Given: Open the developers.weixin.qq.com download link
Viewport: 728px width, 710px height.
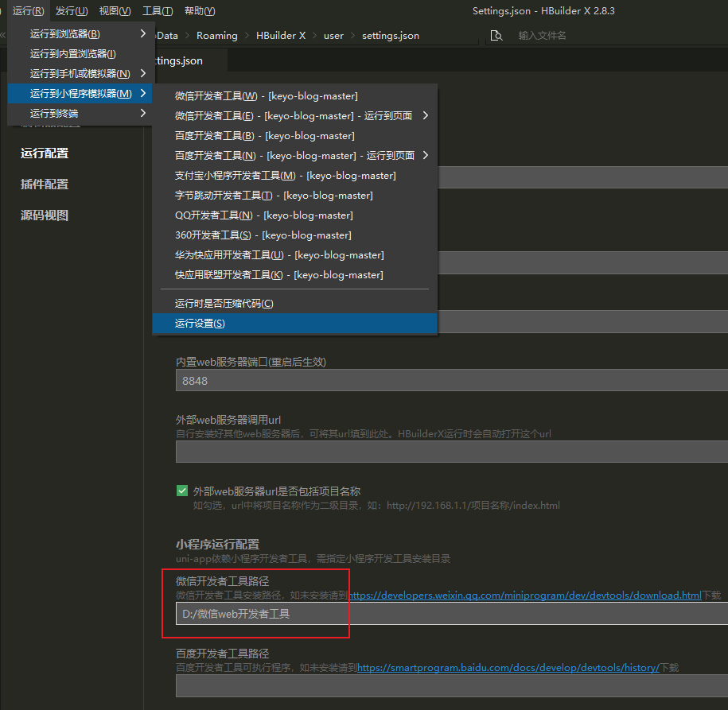Looking at the screenshot, I should click(x=525, y=595).
